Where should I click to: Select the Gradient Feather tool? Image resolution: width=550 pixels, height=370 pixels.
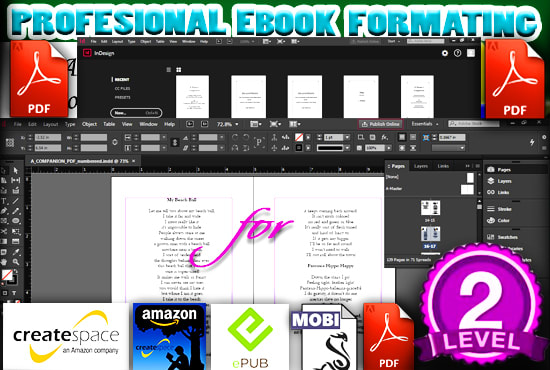(x=15, y=241)
